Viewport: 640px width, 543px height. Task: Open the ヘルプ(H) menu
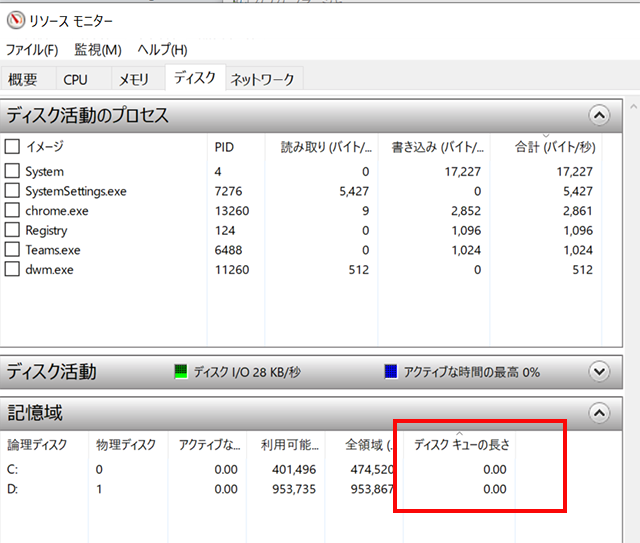click(162, 50)
